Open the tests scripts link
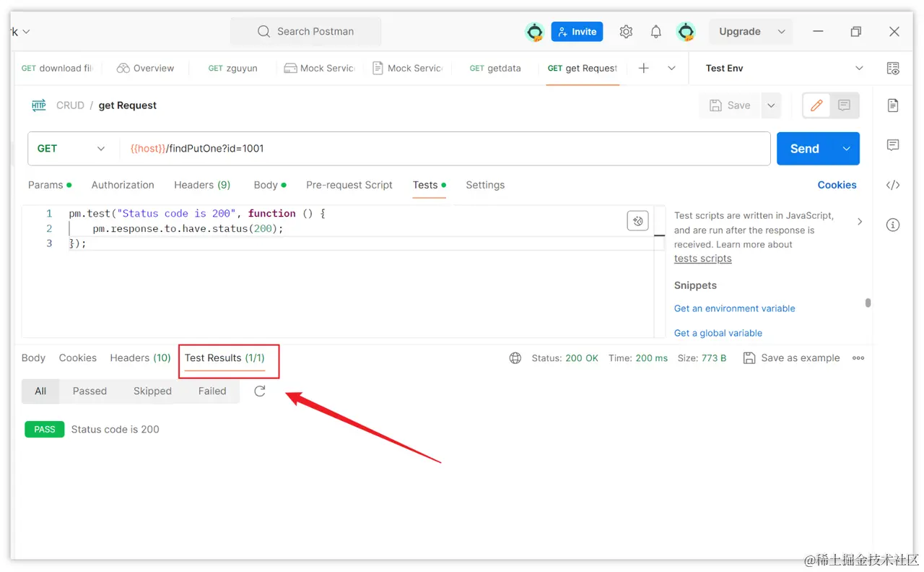The width and height of the screenshot is (924, 572). pyautogui.click(x=703, y=259)
